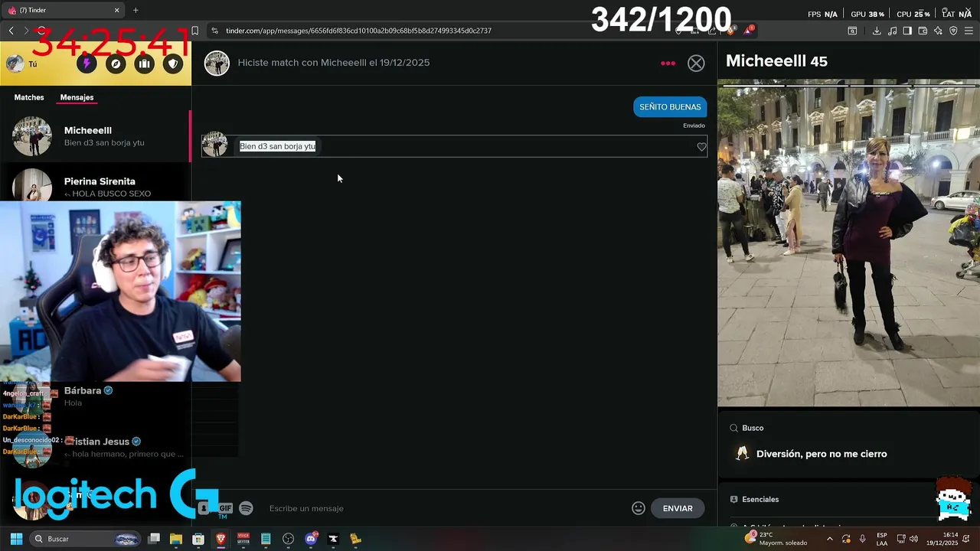The width and height of the screenshot is (980, 551).
Task: Open the emoji picker smiley
Action: [639, 508]
